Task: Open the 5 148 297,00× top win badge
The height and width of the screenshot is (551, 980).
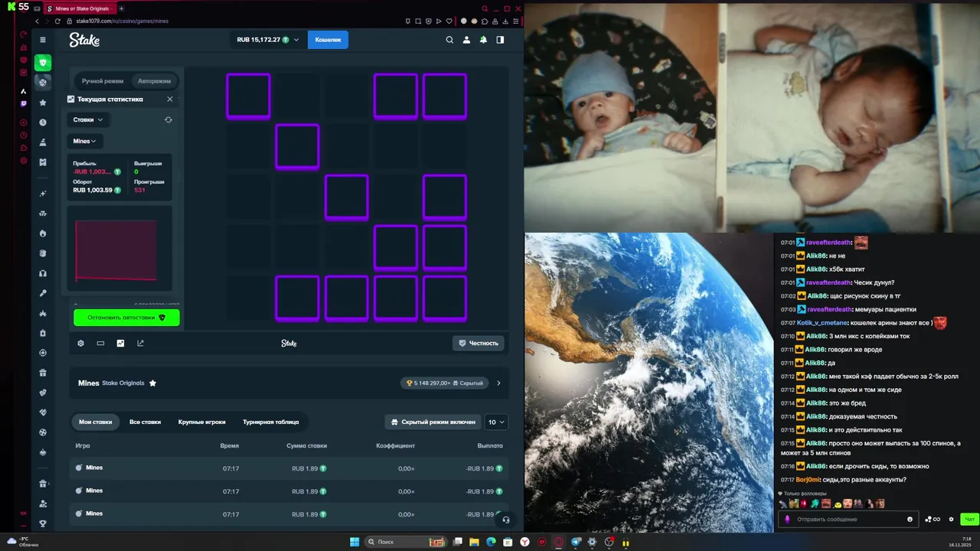Action: tap(444, 383)
